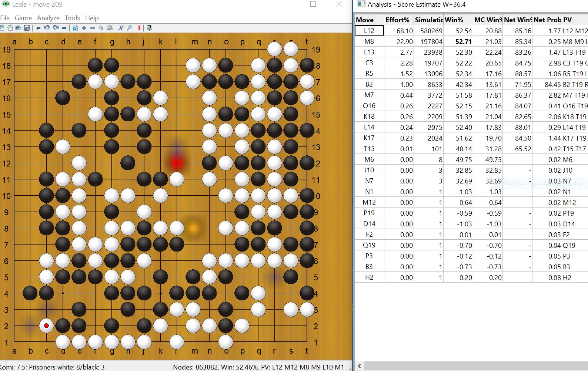Select the C3 move row
This screenshot has height=371, width=588.
pos(471,63)
